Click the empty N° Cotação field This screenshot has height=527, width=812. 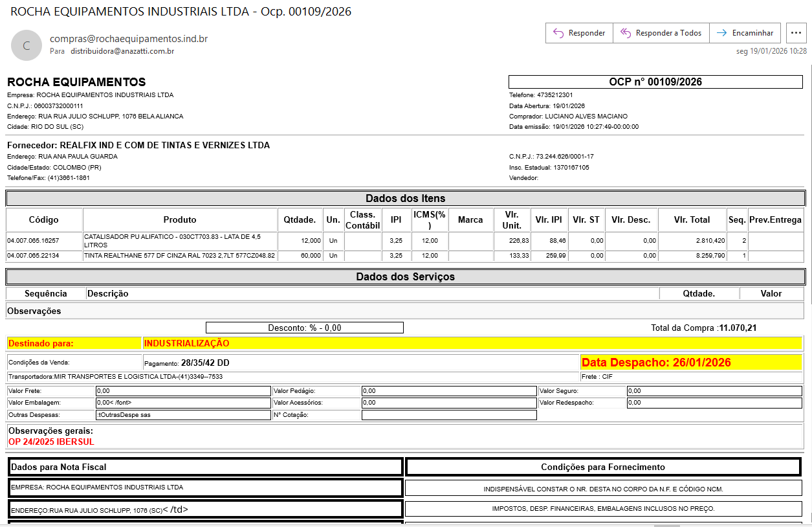click(448, 415)
